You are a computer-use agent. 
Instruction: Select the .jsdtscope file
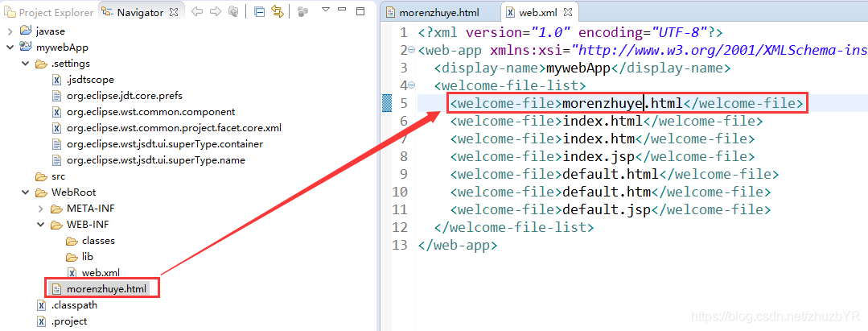pyautogui.click(x=90, y=80)
